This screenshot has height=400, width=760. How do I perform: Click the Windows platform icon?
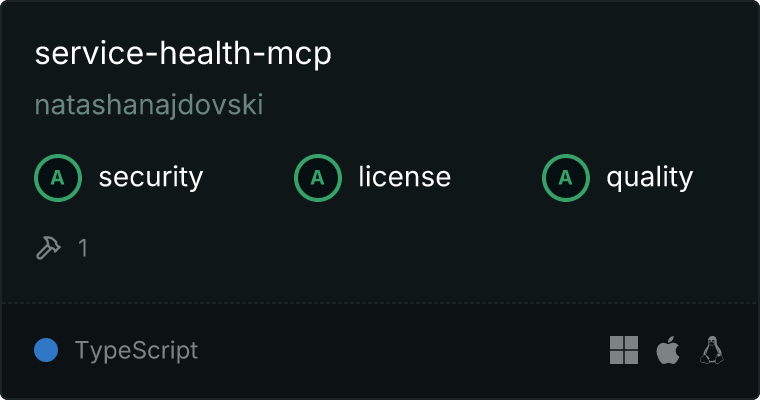click(x=624, y=350)
